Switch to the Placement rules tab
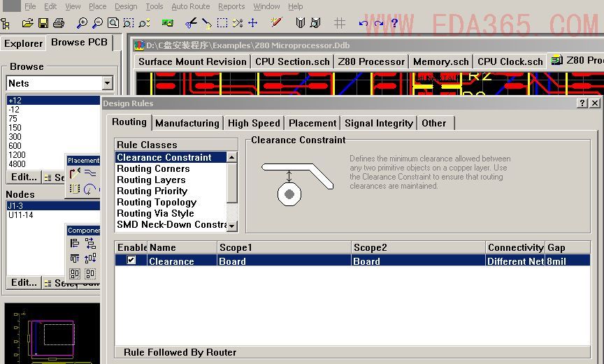Screen dimensions: 604x364 pos(312,123)
